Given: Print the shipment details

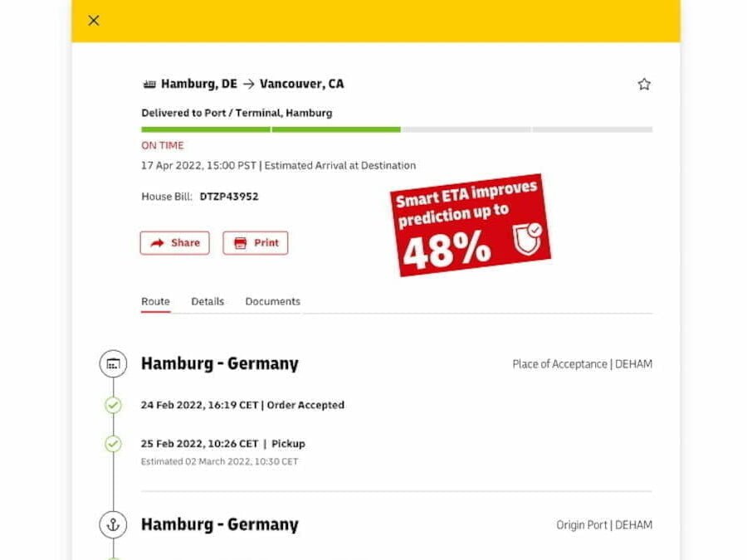Looking at the screenshot, I should tap(256, 243).
